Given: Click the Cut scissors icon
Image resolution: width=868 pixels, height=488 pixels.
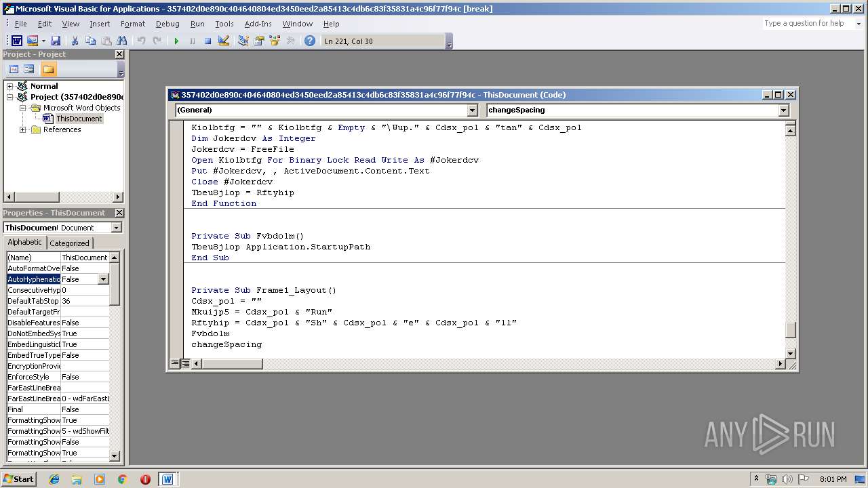Looking at the screenshot, I should [x=75, y=41].
